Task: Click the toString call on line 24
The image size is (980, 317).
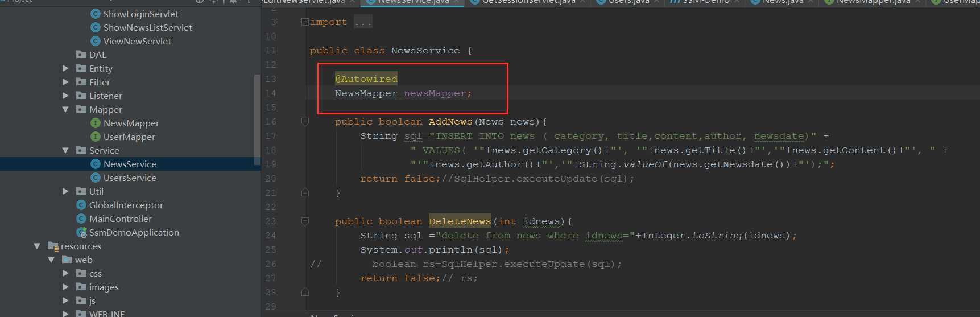Action: (717, 236)
